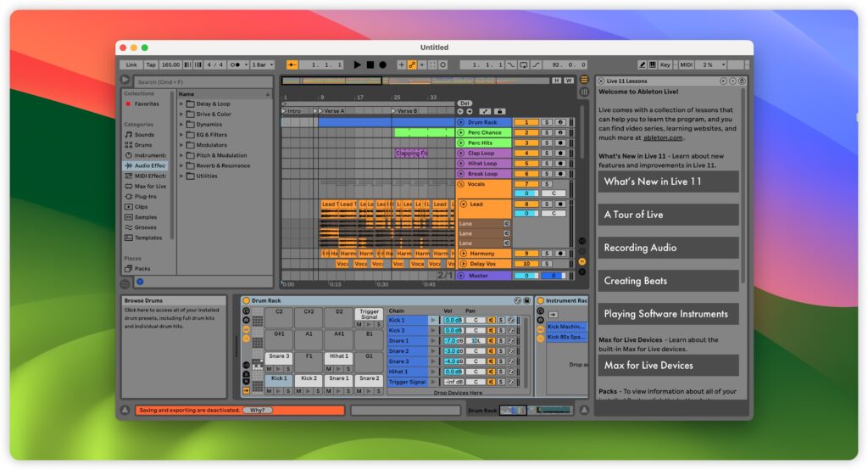
Task: Expand the EQ & Filters folder
Action: [x=181, y=135]
